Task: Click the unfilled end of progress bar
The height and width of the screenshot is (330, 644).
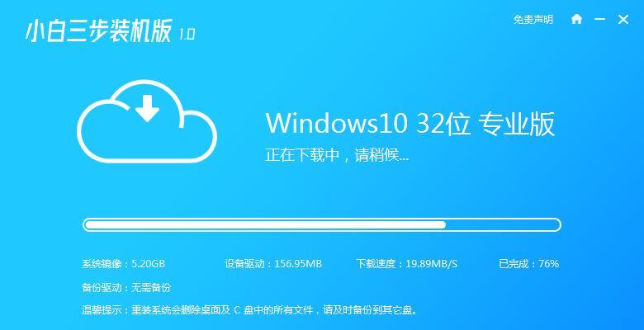Action: tap(503, 224)
